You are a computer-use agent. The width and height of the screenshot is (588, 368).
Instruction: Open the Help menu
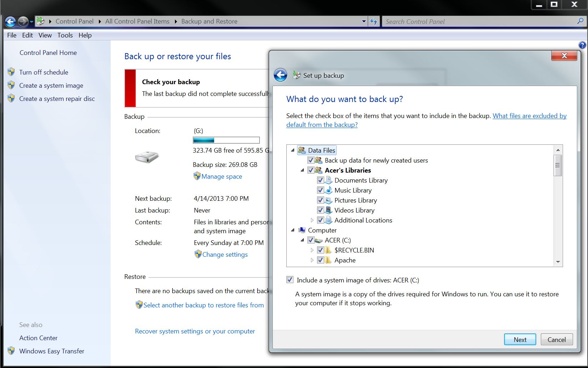click(x=85, y=35)
